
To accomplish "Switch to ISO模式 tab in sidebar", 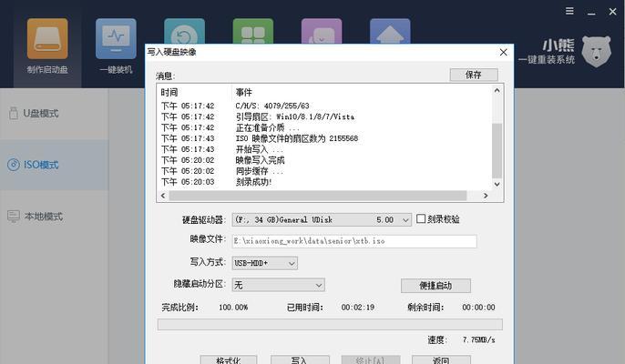I will (x=55, y=165).
